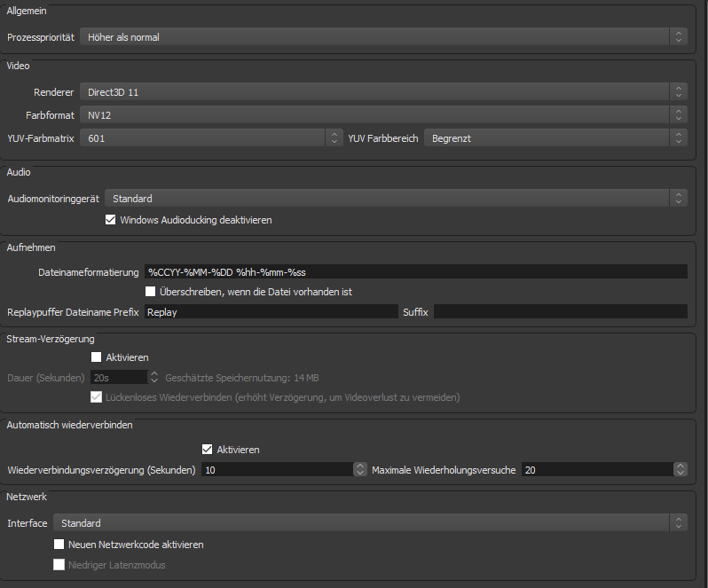The image size is (708, 588).
Task: Click the Wiederverbindungsverzögerung spinner arrows
Action: tap(360, 470)
